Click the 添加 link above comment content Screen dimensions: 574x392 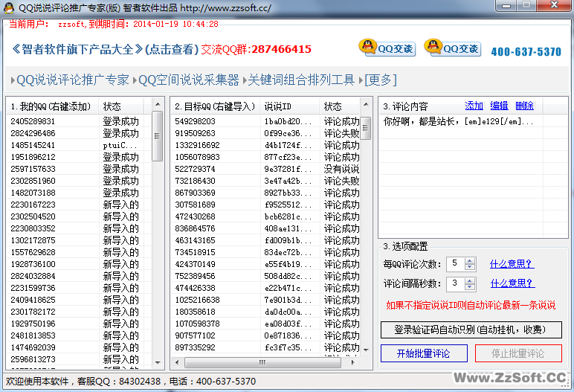pos(474,106)
